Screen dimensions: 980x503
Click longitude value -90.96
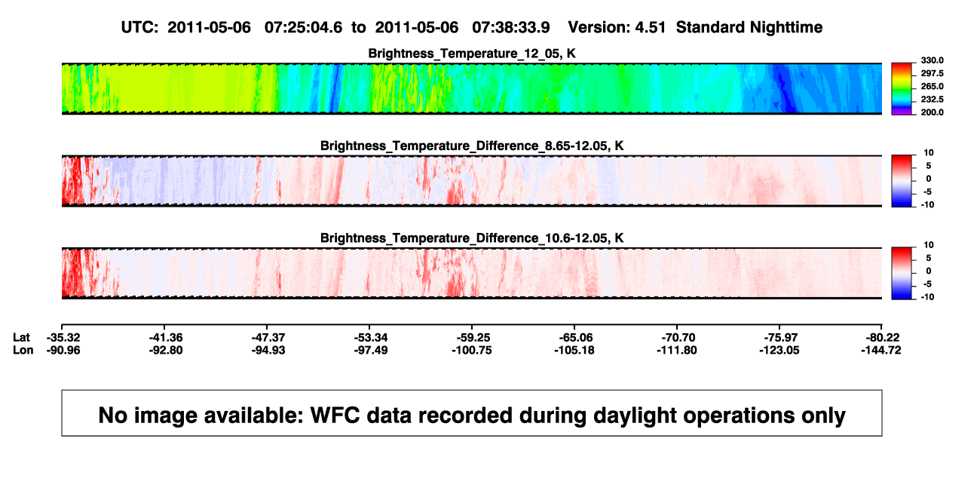[63, 350]
